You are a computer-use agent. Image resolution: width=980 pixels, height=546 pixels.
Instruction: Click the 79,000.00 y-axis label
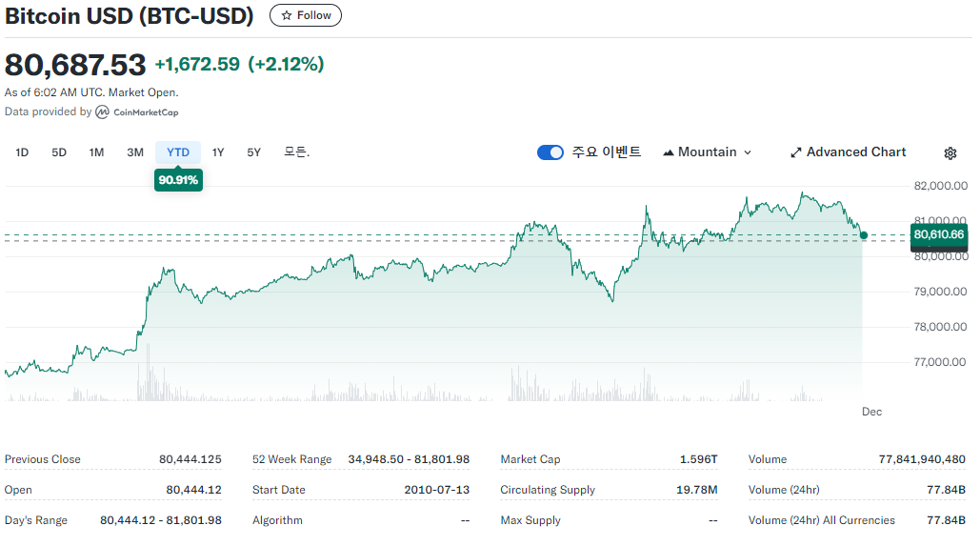(x=940, y=292)
